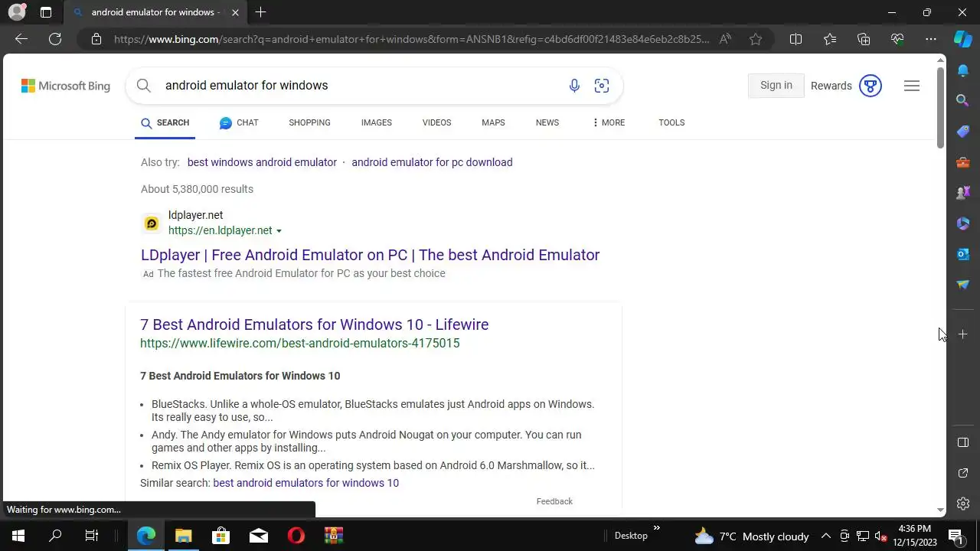
Task: Open the Edge profile icon
Action: [17, 12]
